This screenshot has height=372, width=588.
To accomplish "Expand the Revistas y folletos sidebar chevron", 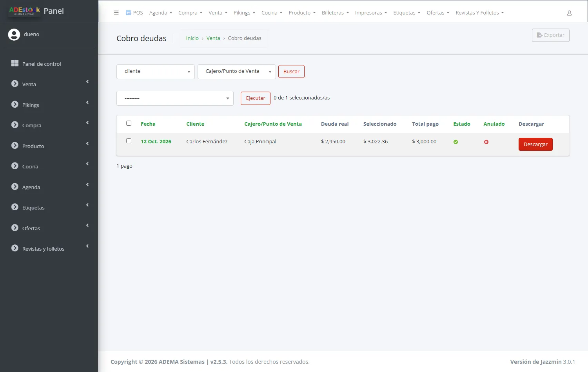I will click(87, 246).
